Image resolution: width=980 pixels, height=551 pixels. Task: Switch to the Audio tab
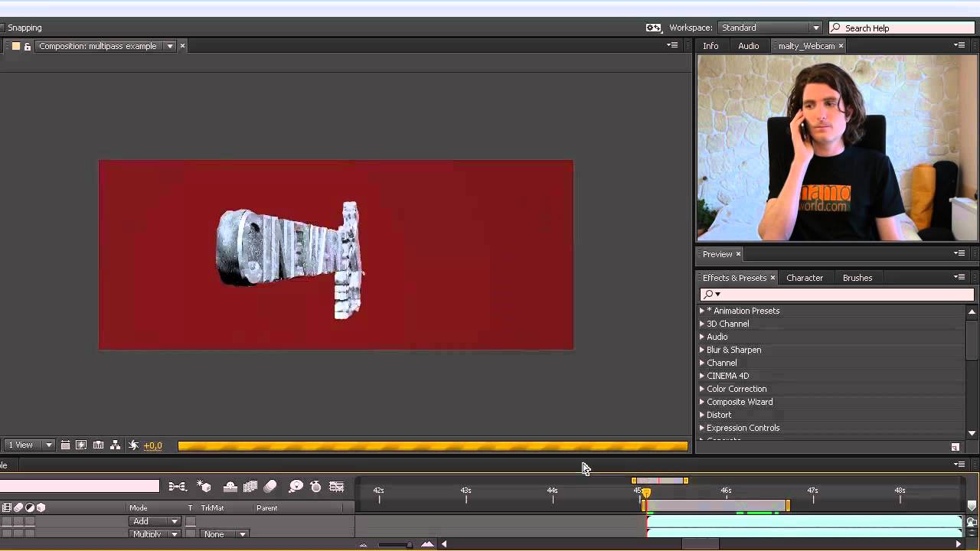tap(748, 46)
